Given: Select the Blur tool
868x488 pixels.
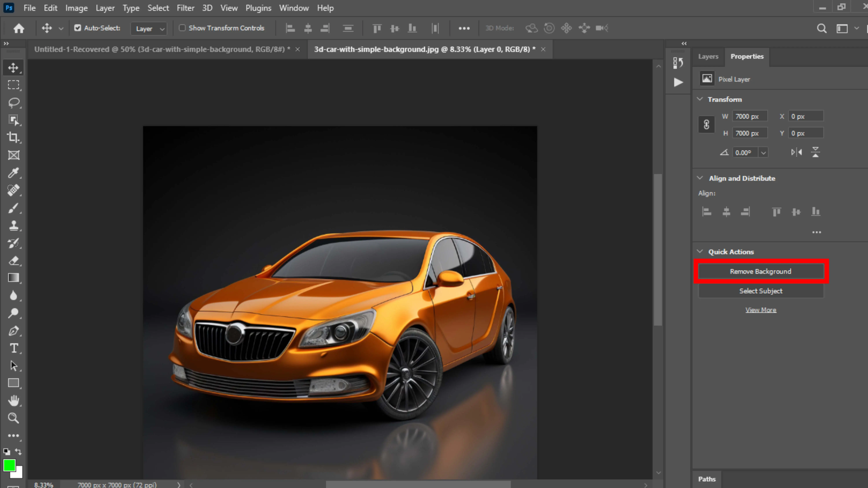Looking at the screenshot, I should [13, 295].
